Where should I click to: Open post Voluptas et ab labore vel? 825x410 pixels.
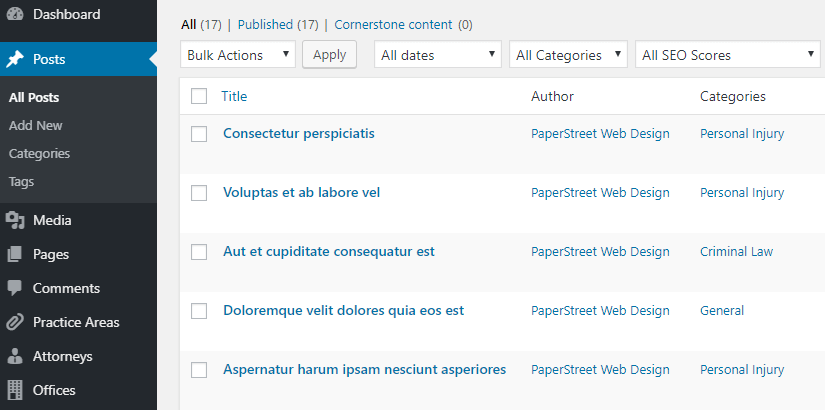(301, 193)
